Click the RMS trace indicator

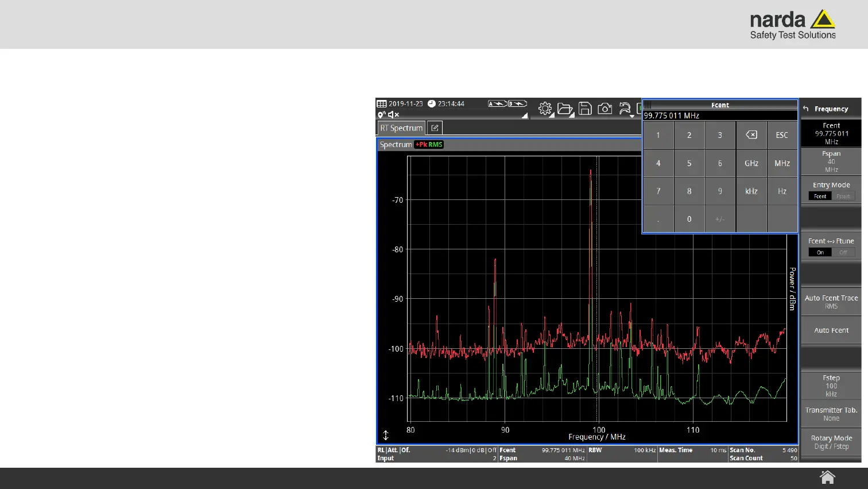[436, 145]
